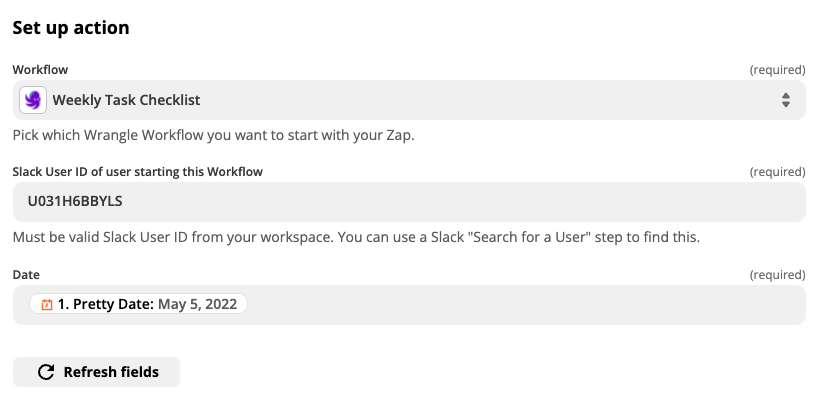Click the required tag next to Date
The width and height of the screenshot is (825, 406).
pyautogui.click(x=777, y=275)
